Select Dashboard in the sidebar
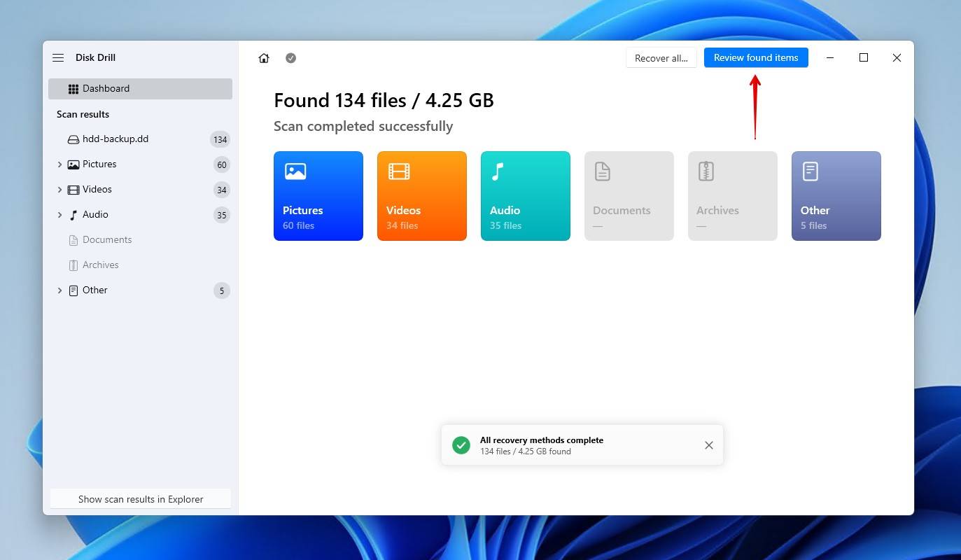This screenshot has height=560, width=961. tap(140, 89)
